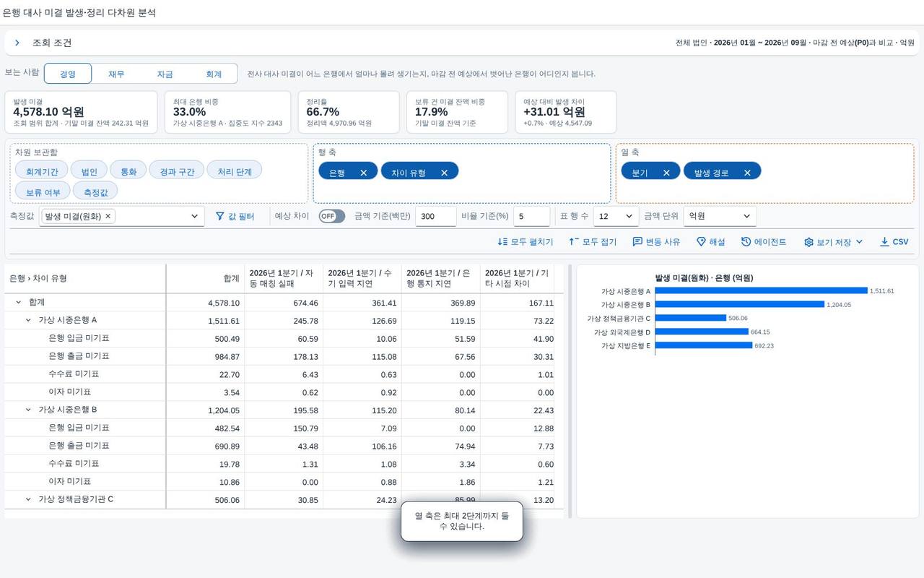Remove the 차이 유형 chip from row axis
Image resolution: width=924 pixels, height=578 pixels.
point(445,173)
